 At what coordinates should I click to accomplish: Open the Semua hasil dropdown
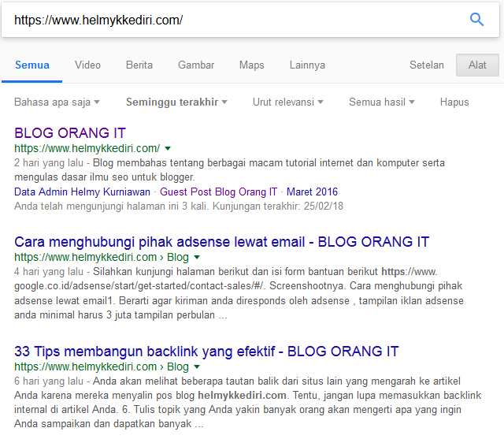pyautogui.click(x=381, y=102)
